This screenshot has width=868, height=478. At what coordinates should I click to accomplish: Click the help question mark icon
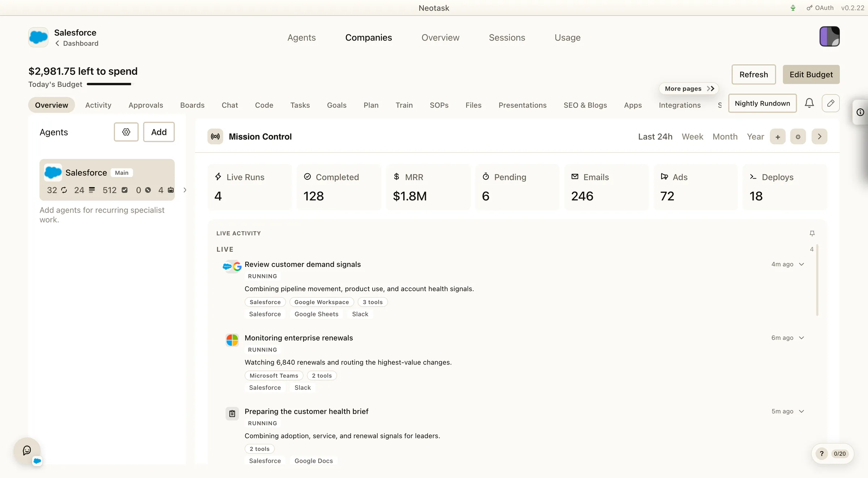822,454
